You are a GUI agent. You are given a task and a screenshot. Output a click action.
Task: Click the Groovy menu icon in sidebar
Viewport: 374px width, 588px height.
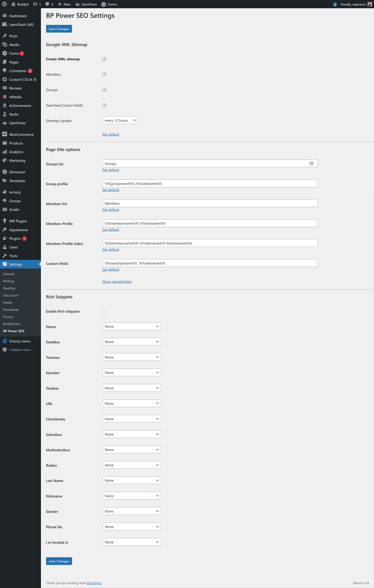[5, 341]
